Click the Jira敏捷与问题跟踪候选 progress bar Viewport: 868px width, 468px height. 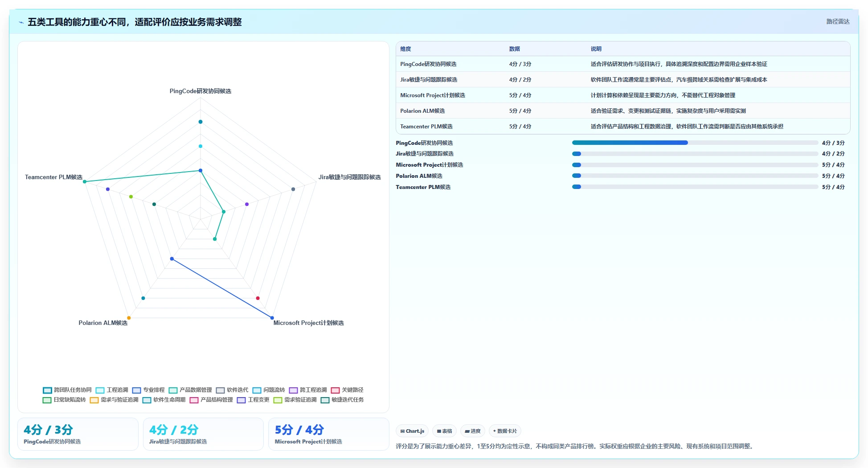(695, 154)
